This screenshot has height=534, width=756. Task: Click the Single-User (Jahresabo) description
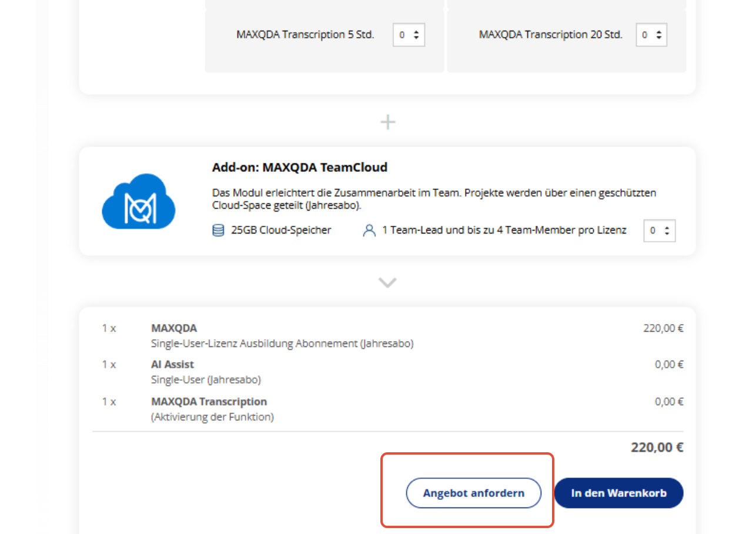[206, 380]
